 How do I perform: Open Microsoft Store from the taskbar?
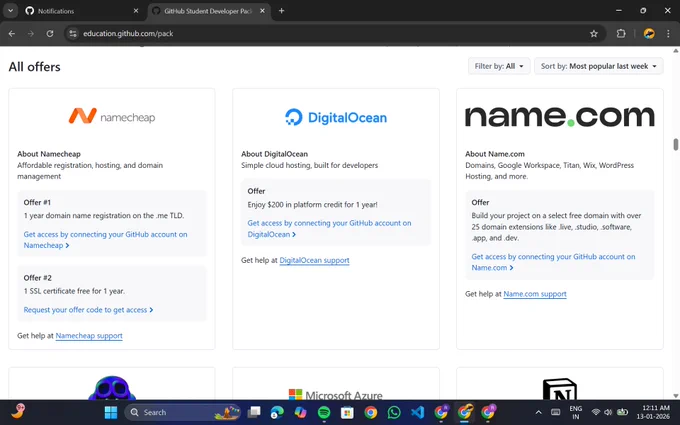click(x=347, y=412)
